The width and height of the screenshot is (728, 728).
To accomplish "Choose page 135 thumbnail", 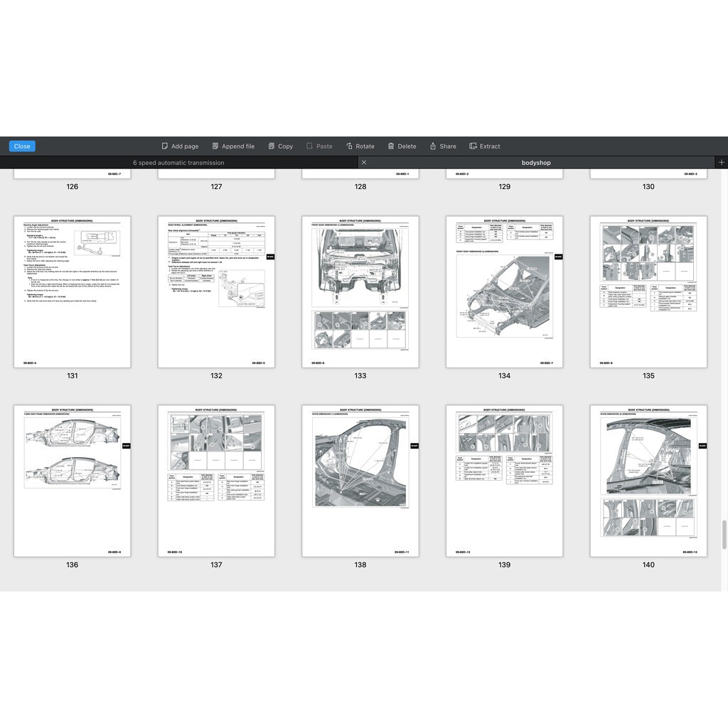I will pyautogui.click(x=648, y=292).
